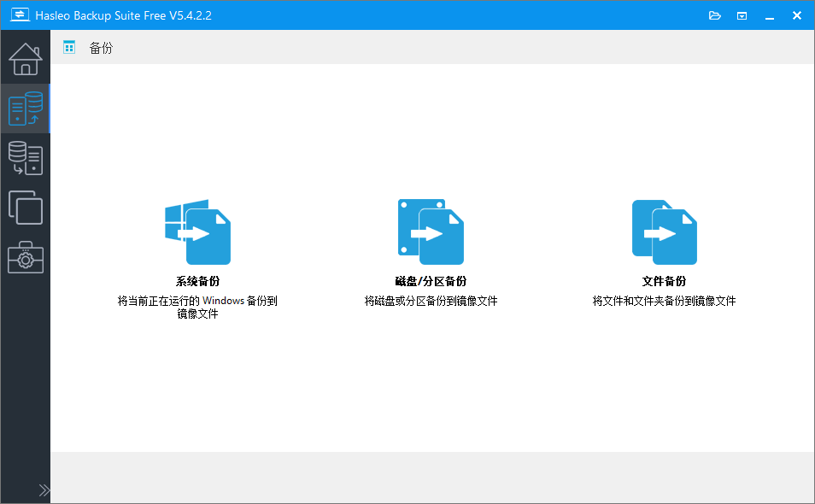Image resolution: width=815 pixels, height=504 pixels.
Task: Open the title bar dropdown menu
Action: 742,15
